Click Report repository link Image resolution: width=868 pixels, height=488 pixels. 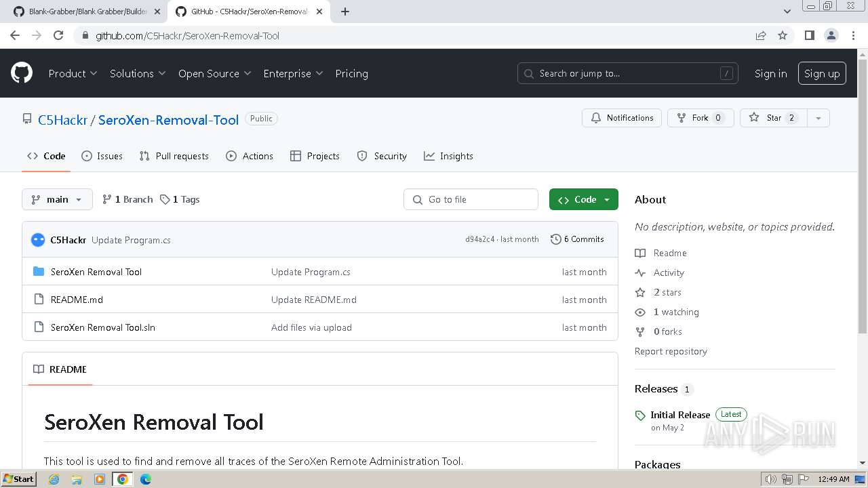click(x=671, y=351)
